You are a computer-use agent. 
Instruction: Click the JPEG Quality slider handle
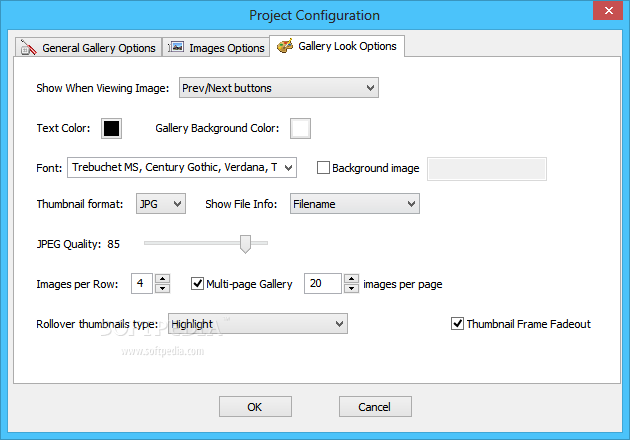245,244
